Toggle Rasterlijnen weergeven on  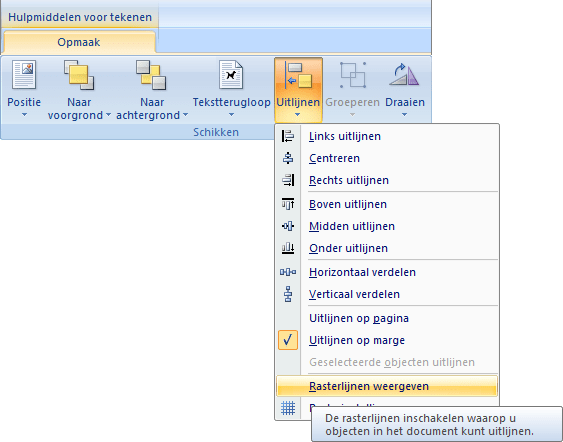(387, 386)
